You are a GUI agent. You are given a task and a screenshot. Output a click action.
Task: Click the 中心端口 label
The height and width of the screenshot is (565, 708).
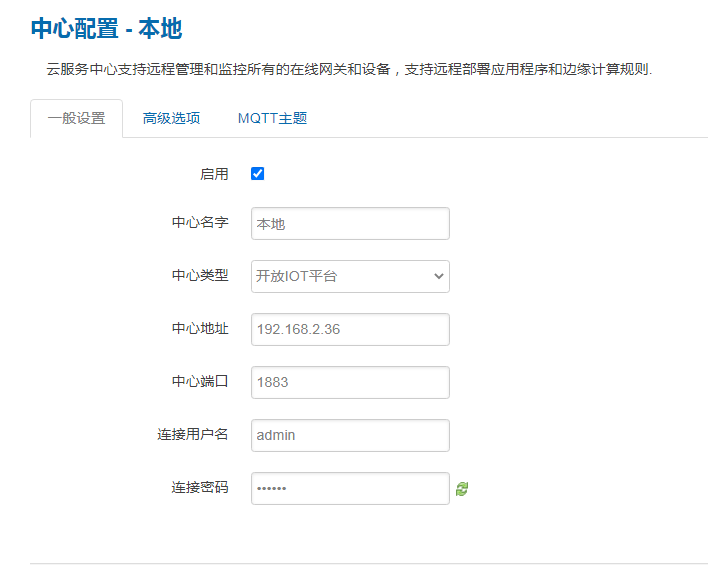[x=200, y=381]
